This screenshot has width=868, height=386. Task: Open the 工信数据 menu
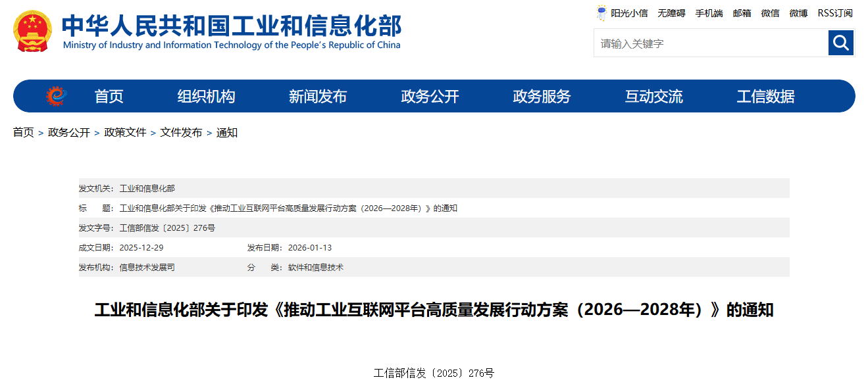[x=766, y=96]
